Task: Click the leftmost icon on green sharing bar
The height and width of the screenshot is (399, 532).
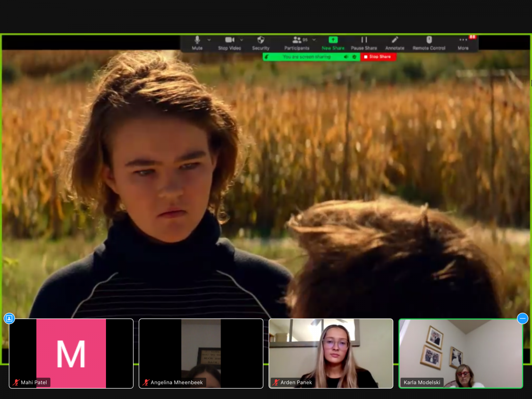Action: [x=267, y=57]
